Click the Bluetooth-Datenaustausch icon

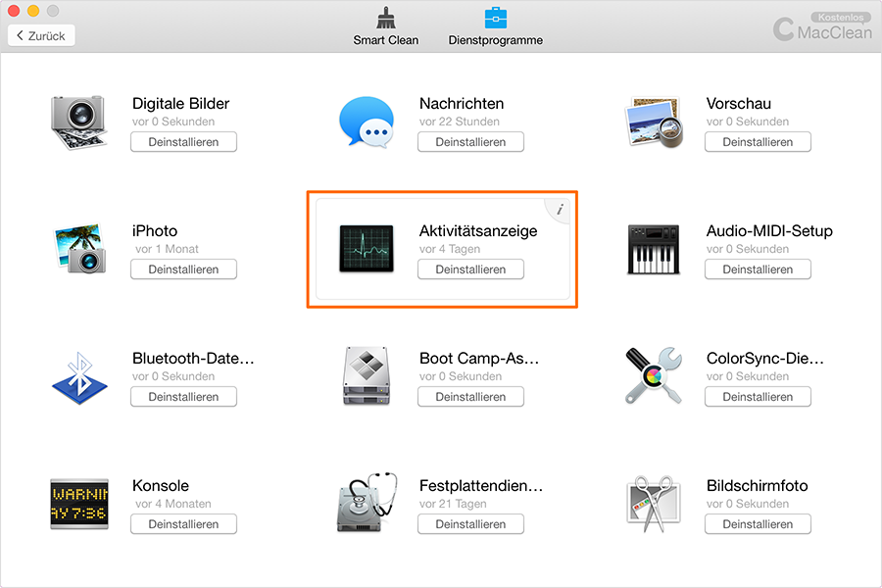79,377
